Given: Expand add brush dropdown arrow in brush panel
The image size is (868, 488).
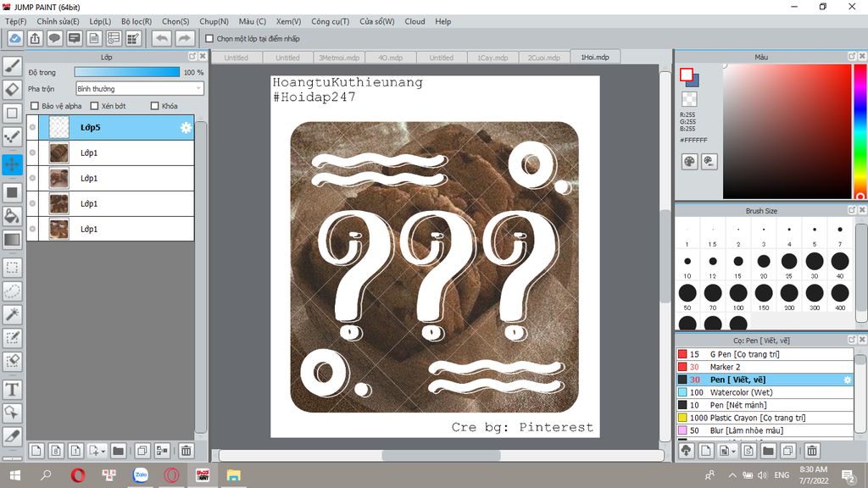Looking at the screenshot, I should tap(733, 452).
